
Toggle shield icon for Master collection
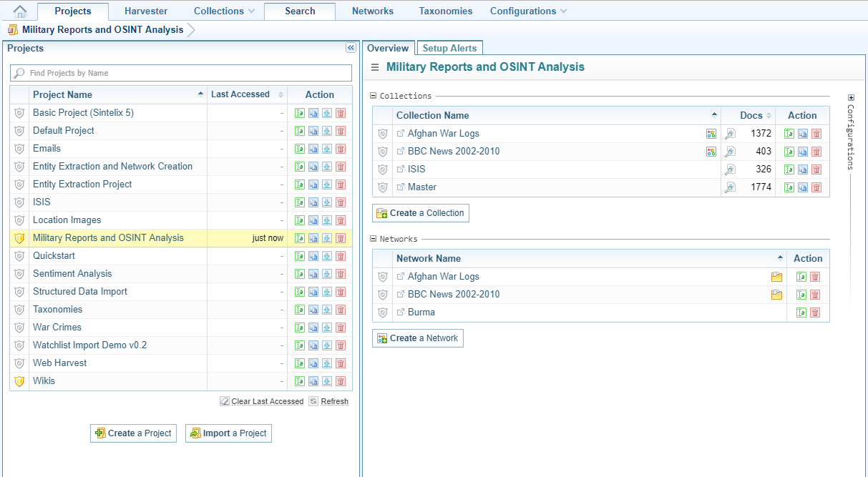[x=383, y=187]
